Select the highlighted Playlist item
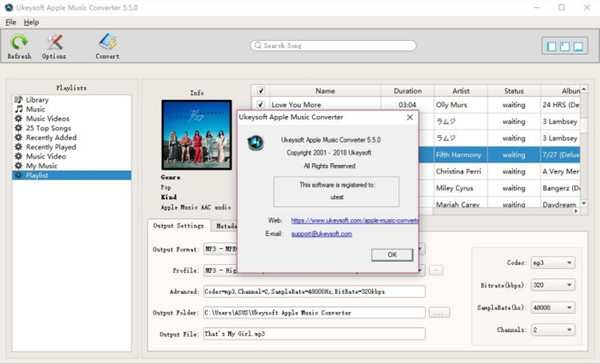 (x=72, y=175)
